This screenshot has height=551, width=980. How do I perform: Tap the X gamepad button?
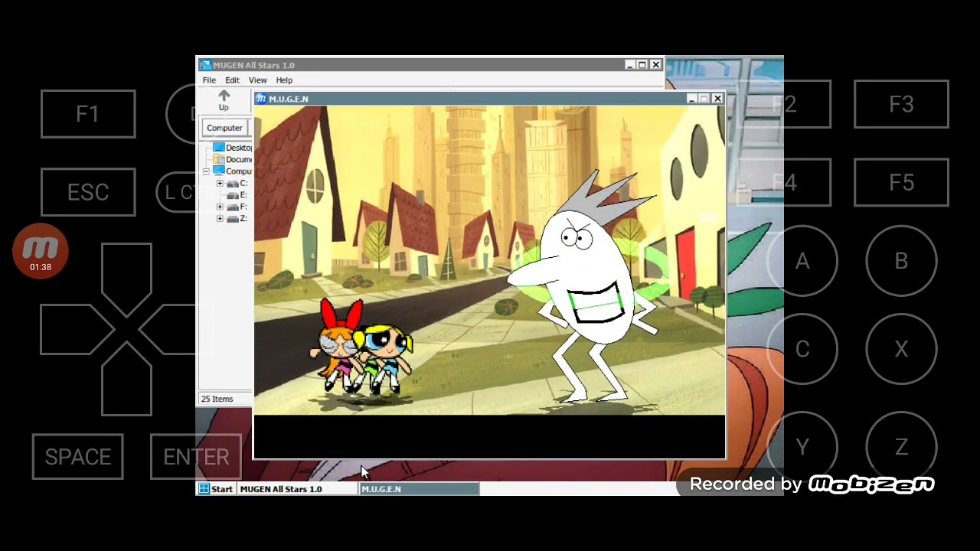[901, 349]
